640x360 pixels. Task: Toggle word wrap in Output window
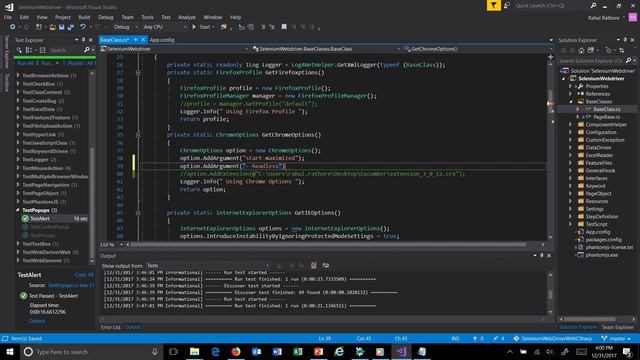coord(326,265)
